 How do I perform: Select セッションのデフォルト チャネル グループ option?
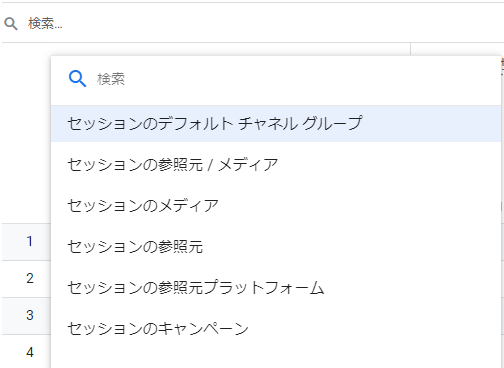click(x=276, y=124)
